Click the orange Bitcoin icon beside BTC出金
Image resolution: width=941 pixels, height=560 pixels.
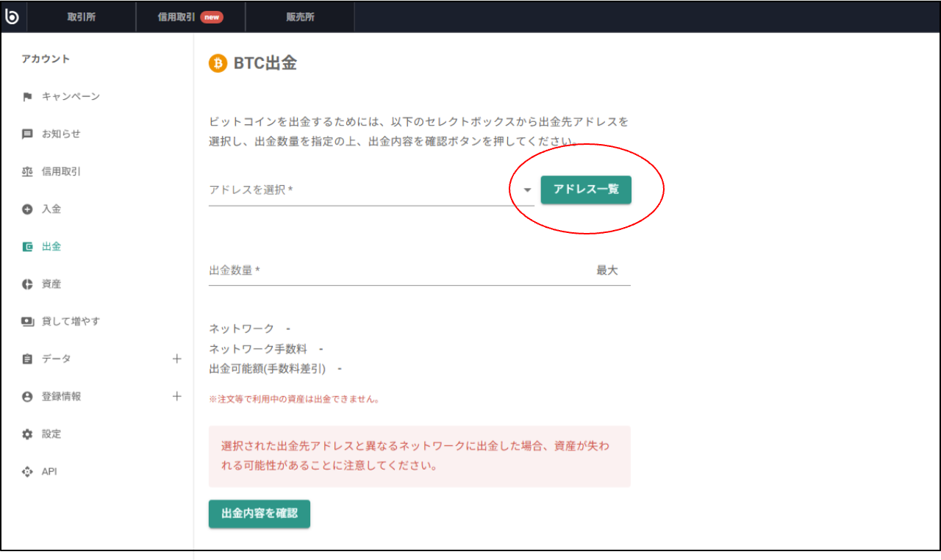pos(218,63)
